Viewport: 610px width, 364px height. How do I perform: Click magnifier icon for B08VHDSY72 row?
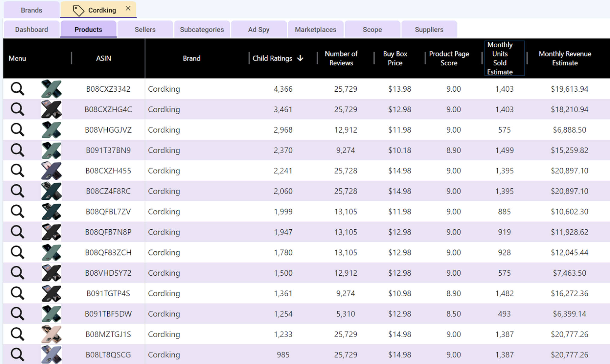[x=17, y=273]
